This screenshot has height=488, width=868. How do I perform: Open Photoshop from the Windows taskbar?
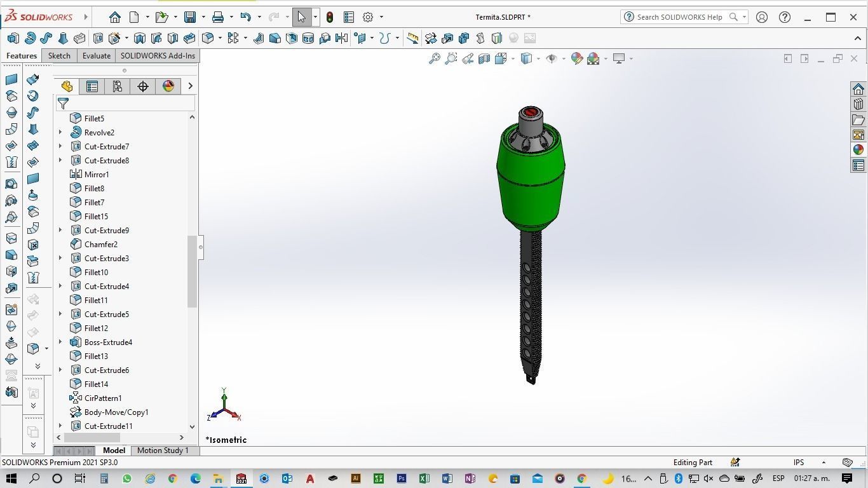pos(401,478)
